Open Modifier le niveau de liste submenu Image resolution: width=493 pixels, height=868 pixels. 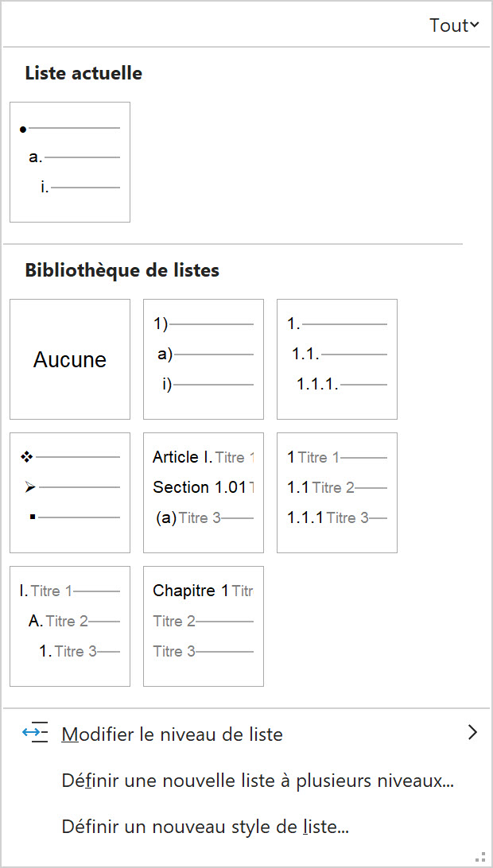[172, 734]
